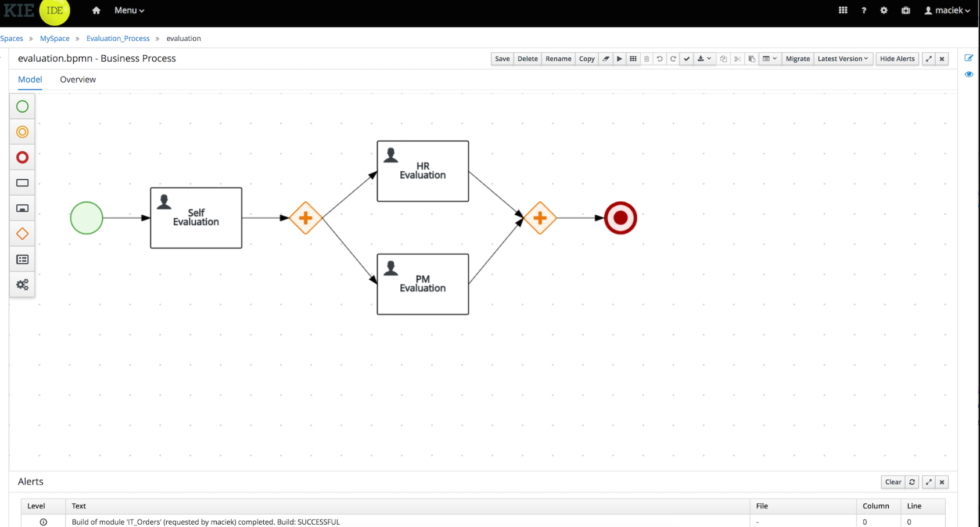
Task: Select the subprocess palette tool
Action: 22,208
